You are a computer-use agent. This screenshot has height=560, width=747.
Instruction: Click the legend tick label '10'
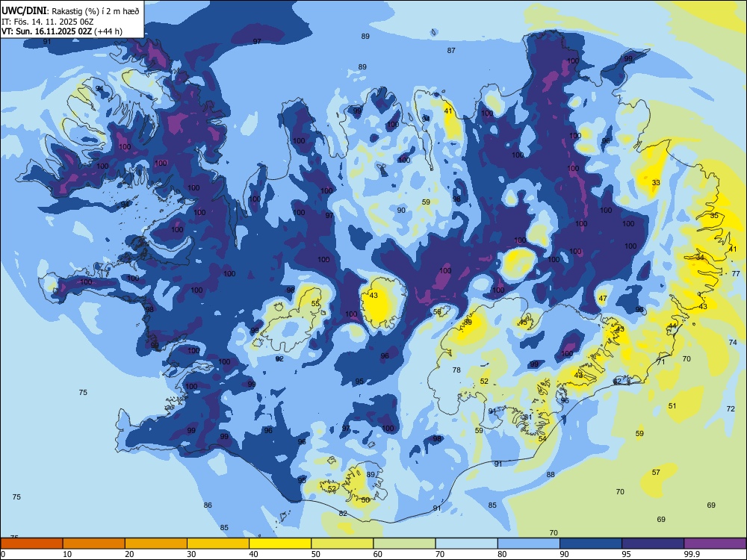pos(67,554)
